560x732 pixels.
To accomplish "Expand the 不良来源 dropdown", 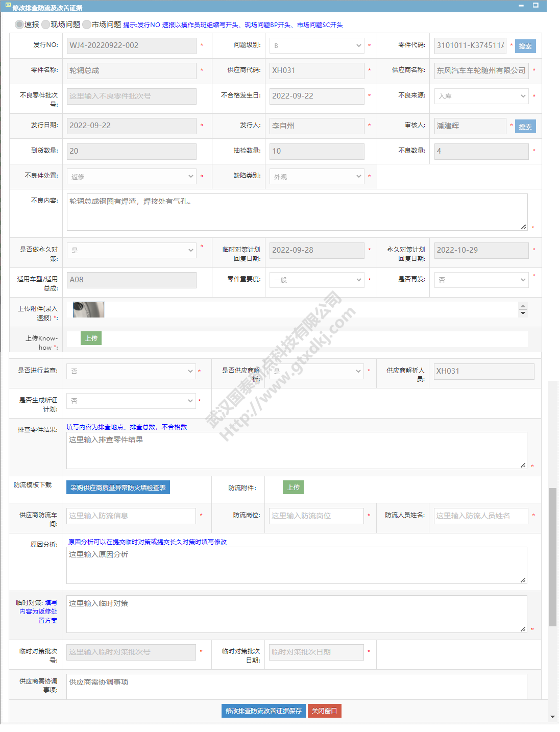I will point(481,96).
